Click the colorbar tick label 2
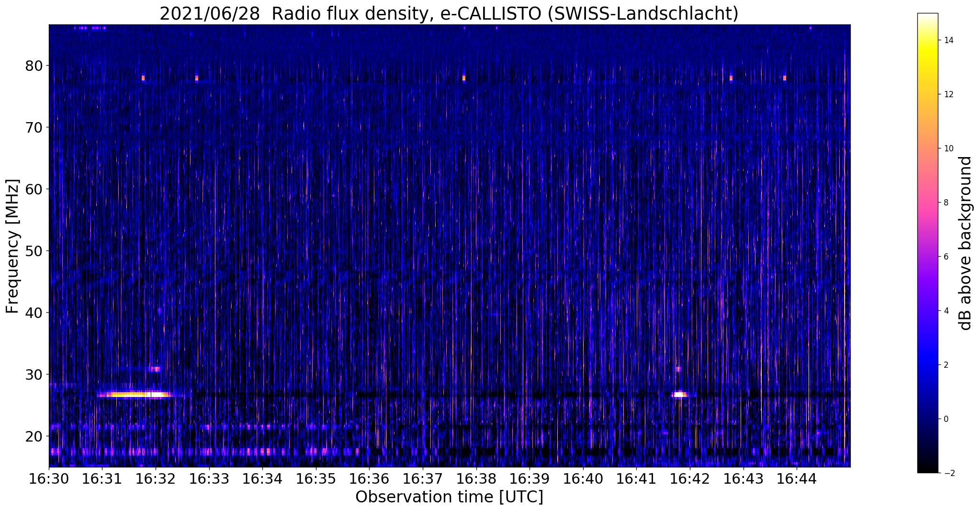The height and width of the screenshot is (511, 980). click(946, 365)
